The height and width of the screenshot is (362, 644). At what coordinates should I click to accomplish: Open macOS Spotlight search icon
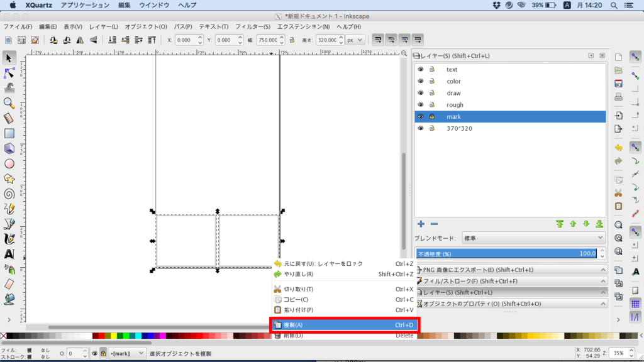614,5
